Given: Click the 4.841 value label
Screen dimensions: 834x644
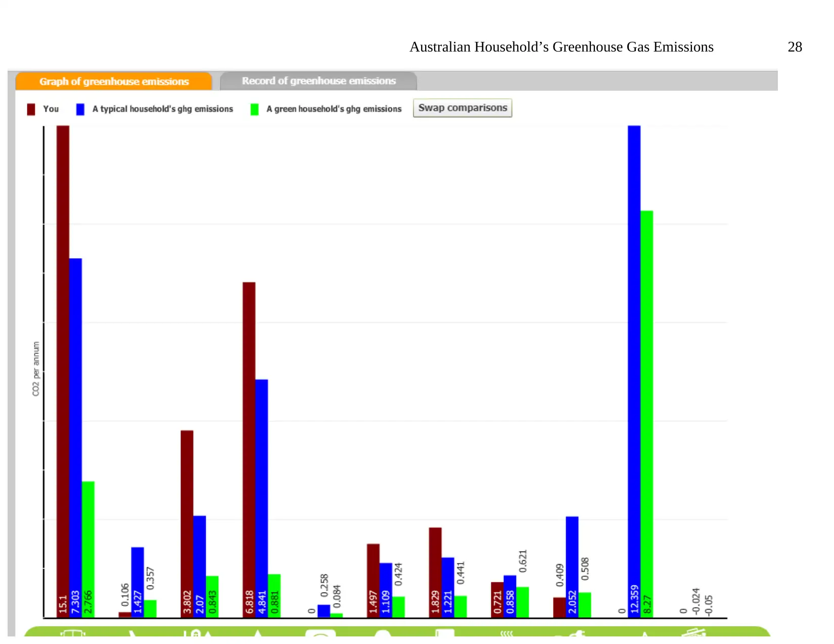Looking at the screenshot, I should (x=262, y=602).
